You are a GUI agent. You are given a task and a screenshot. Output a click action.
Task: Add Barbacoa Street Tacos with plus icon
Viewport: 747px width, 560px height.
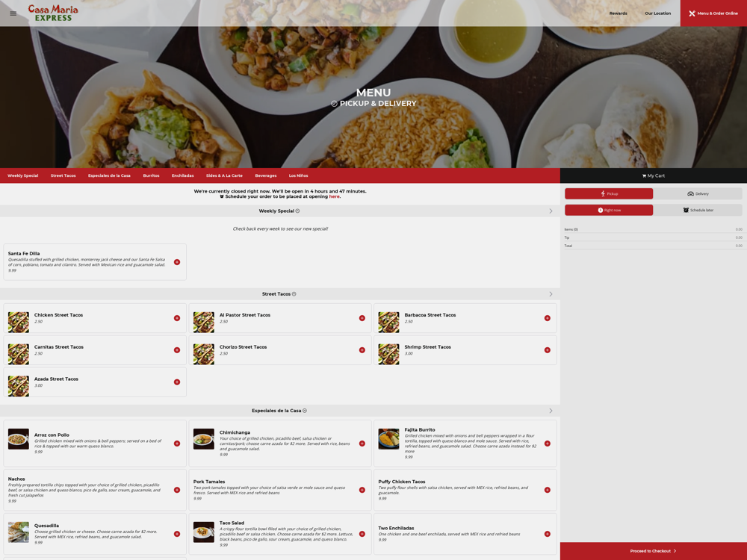[548, 318]
